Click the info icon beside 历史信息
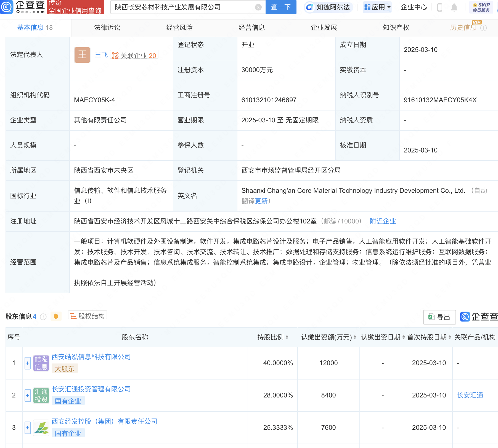Screen dimensions: 498x448 coord(483,28)
